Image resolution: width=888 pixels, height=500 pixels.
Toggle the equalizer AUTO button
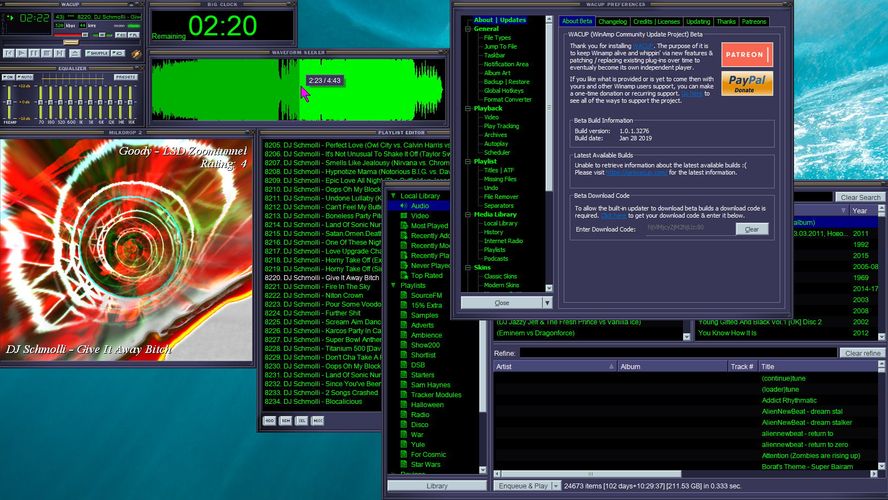click(25, 76)
